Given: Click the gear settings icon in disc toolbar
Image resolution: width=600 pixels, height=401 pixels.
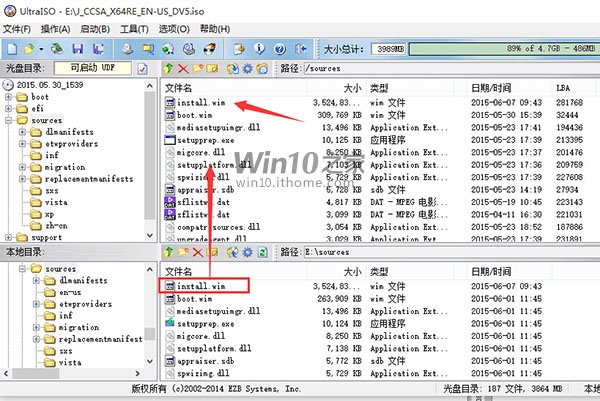Looking at the screenshot, I should pos(249,69).
